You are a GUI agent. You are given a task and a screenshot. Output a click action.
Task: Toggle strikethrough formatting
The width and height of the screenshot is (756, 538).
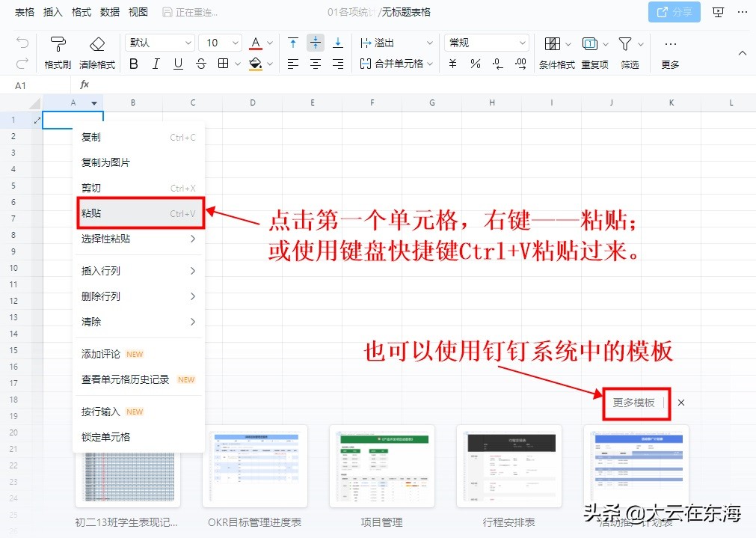(x=201, y=64)
